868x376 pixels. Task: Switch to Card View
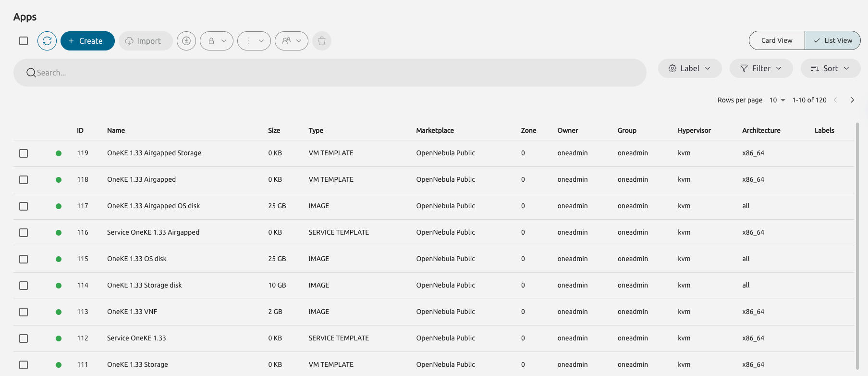(777, 40)
